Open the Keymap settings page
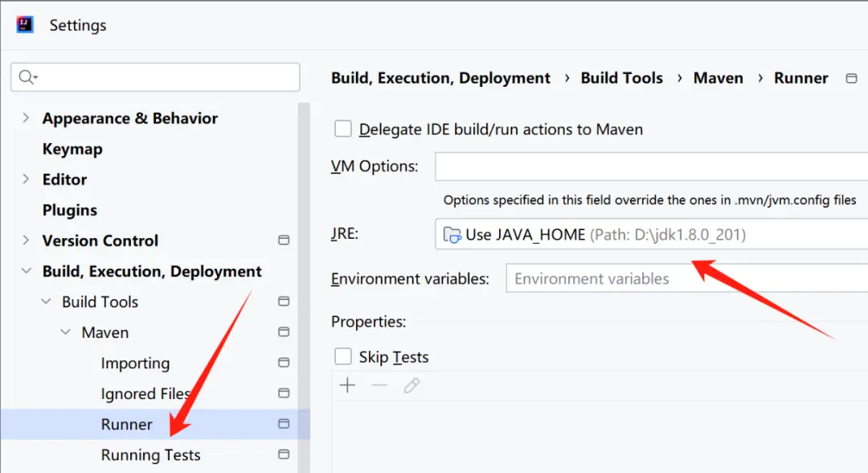Viewport: 868px width, 473px height. click(x=72, y=149)
